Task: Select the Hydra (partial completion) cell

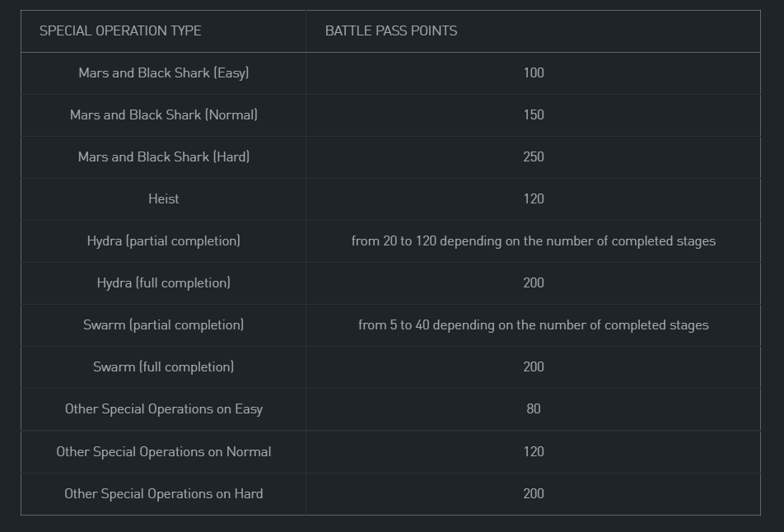Action: (164, 241)
